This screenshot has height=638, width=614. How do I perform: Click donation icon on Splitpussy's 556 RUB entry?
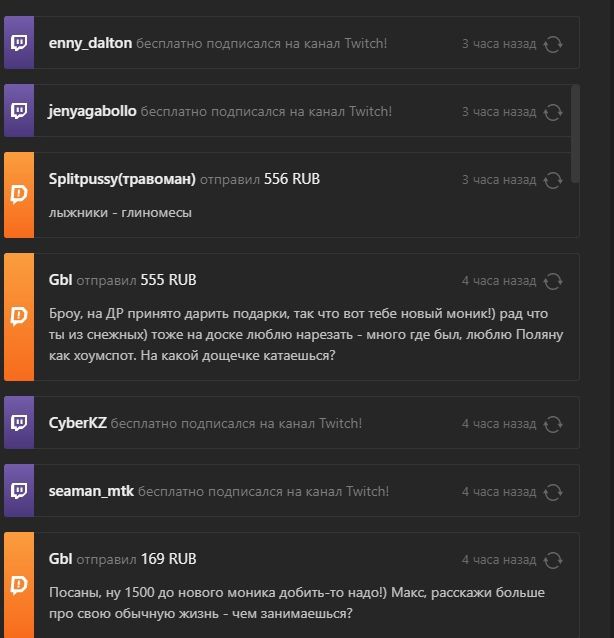pyautogui.click(x=19, y=195)
